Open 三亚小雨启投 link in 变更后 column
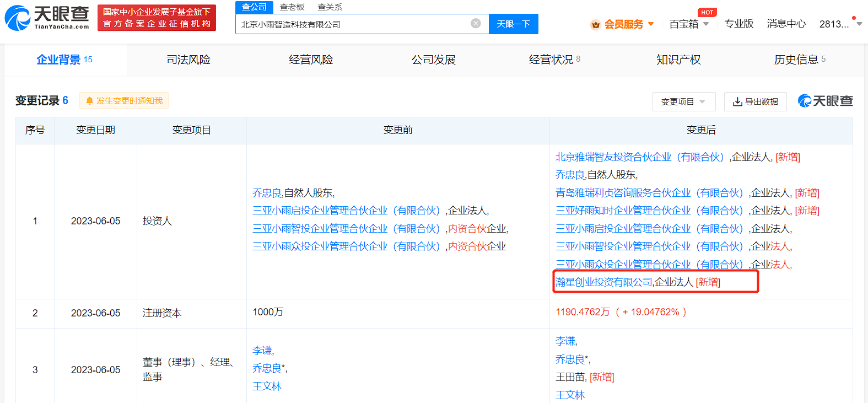 tap(651, 229)
